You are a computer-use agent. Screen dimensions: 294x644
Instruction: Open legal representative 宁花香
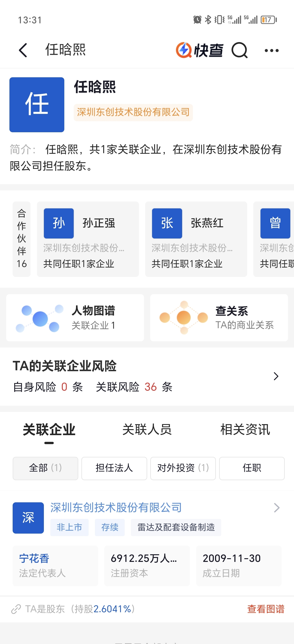34,558
